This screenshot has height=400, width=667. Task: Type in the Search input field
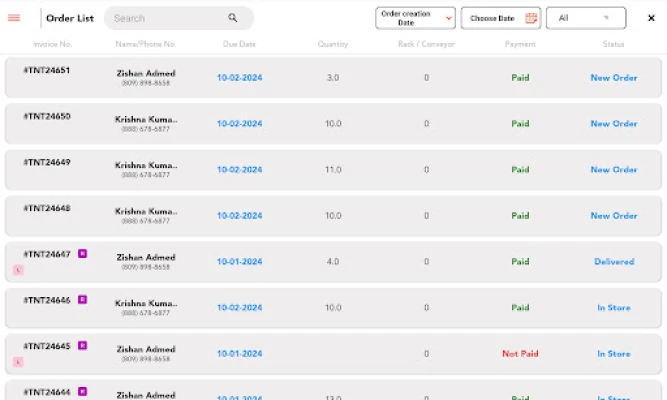[x=165, y=18]
